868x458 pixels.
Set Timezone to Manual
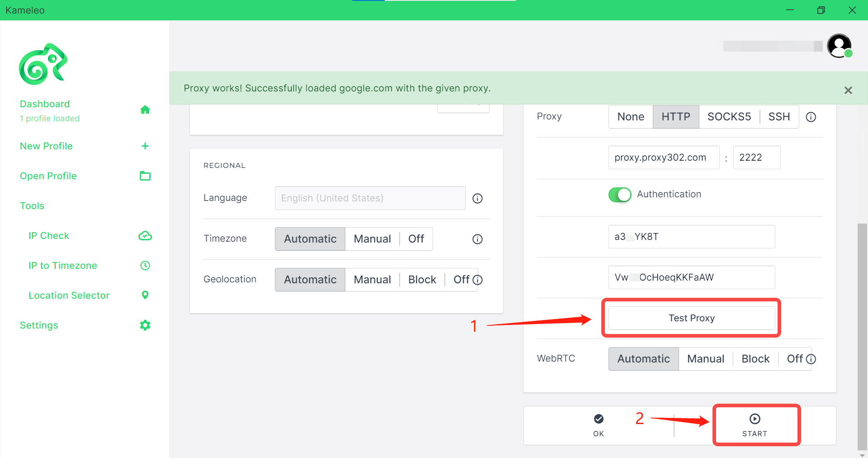point(373,239)
